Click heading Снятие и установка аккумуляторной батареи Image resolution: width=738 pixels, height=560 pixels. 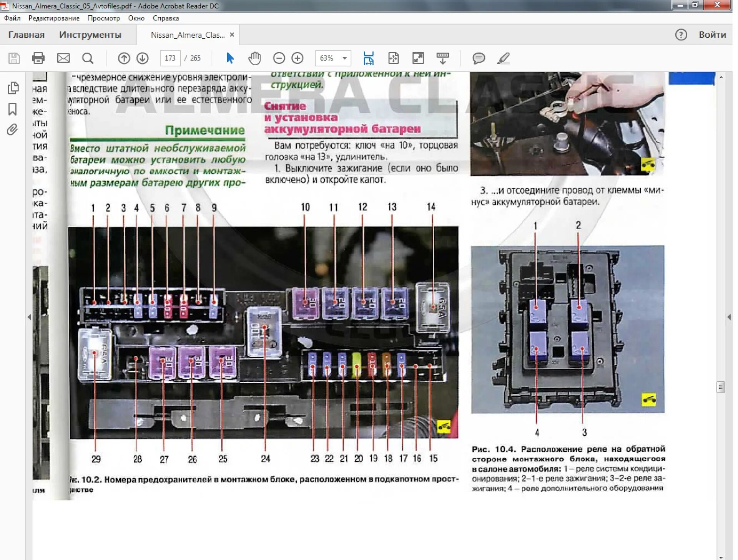342,118
